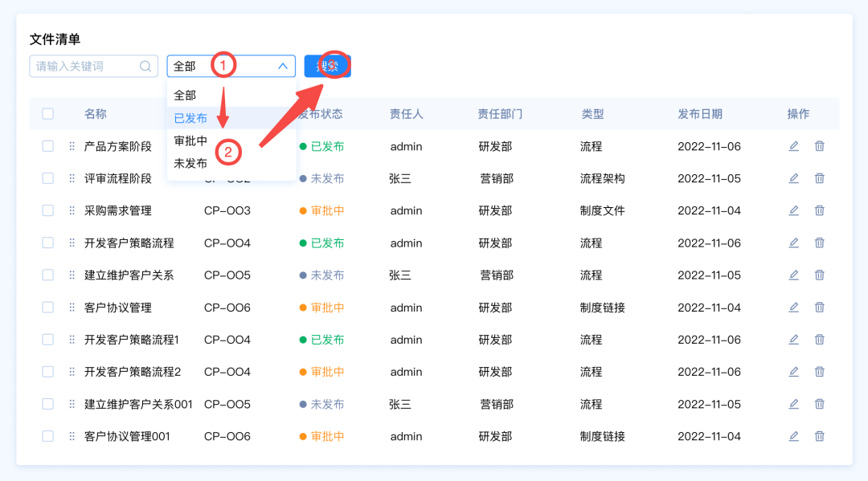Click edit icon for 产品方案阶段 row
The width and height of the screenshot is (868, 481).
click(793, 146)
